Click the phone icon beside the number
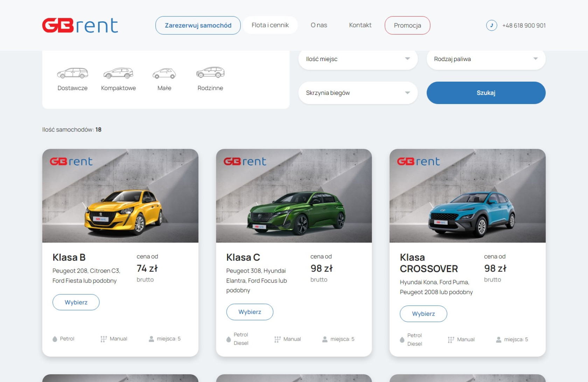 tap(491, 25)
